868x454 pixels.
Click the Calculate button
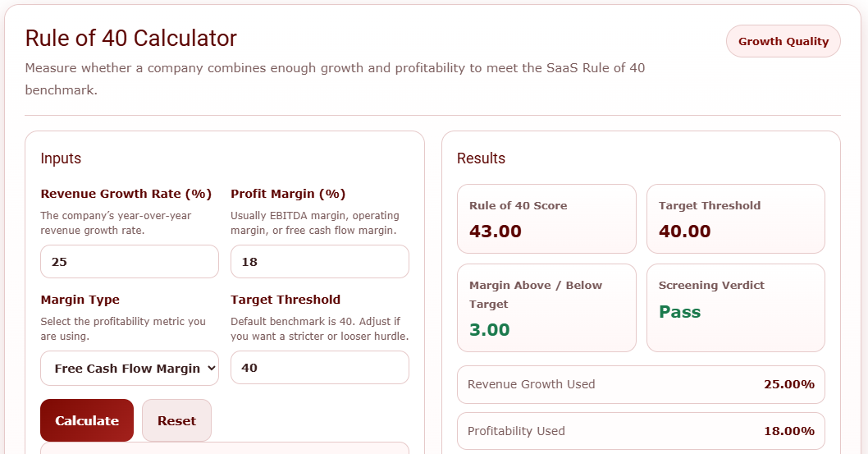(87, 420)
